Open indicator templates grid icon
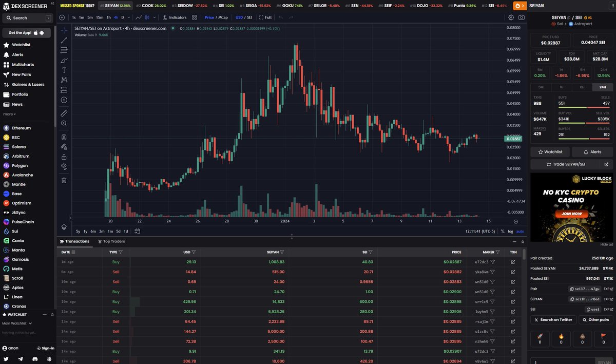 pos(195,17)
